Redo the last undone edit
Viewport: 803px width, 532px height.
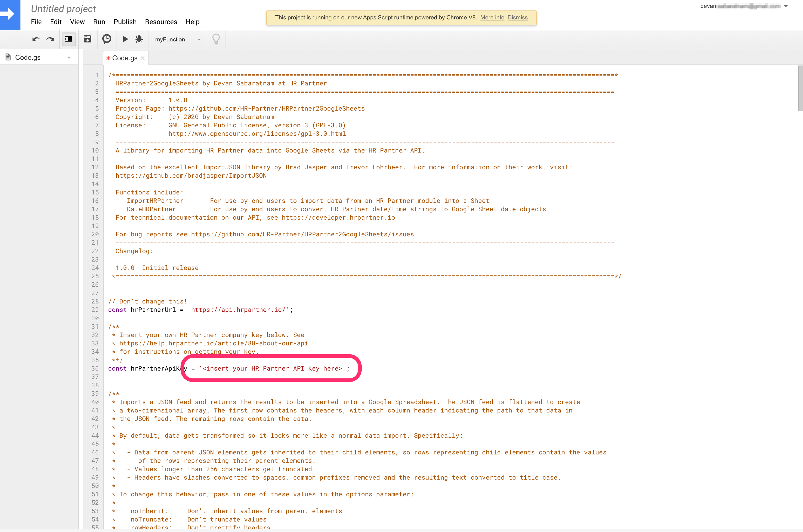(50, 39)
